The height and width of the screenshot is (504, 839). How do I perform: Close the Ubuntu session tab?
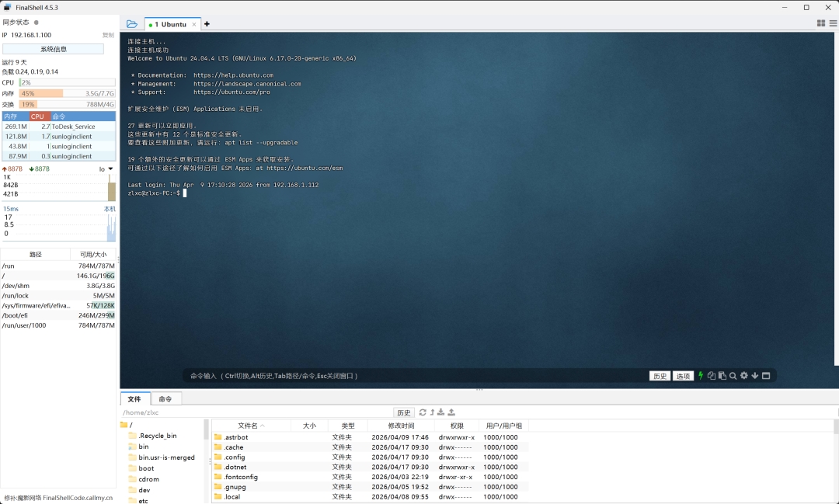click(x=194, y=24)
